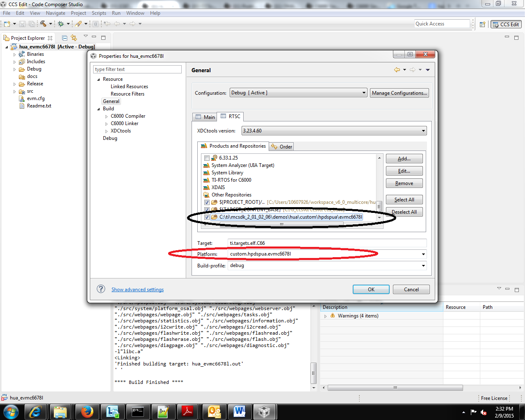Expand the Warnings (4 items) row
This screenshot has height=420, width=525.
pos(325,316)
